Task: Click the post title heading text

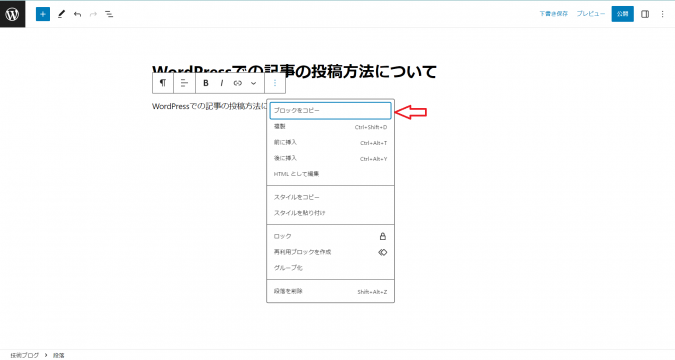Action: [x=294, y=71]
